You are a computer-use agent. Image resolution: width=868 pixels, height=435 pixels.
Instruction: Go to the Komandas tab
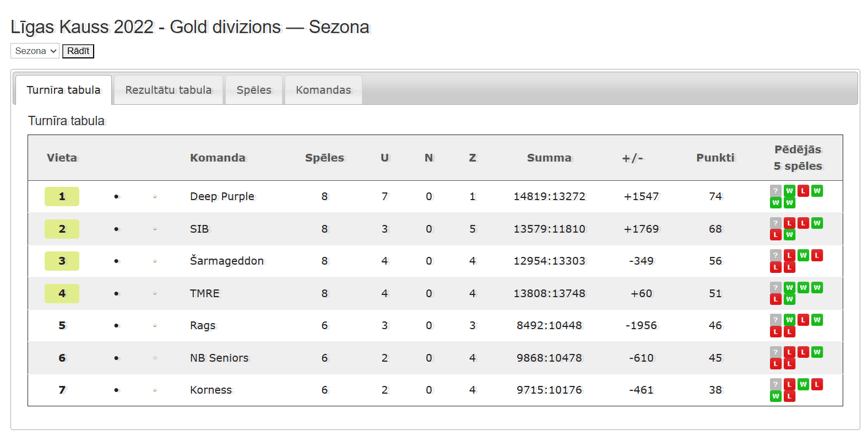323,90
